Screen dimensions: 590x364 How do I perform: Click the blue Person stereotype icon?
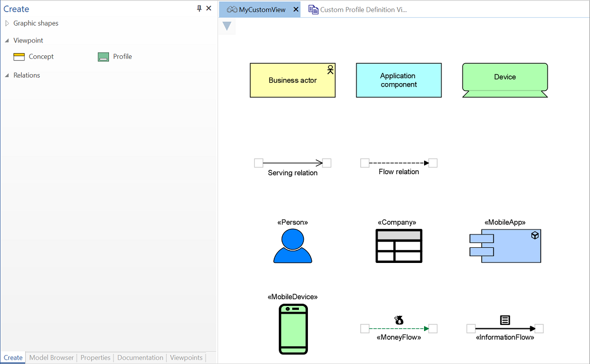293,246
